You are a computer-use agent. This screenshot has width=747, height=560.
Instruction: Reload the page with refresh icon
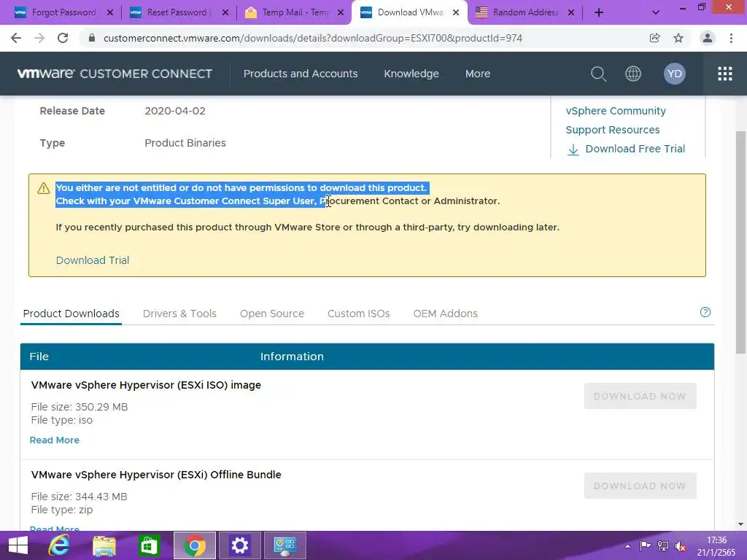(x=63, y=38)
